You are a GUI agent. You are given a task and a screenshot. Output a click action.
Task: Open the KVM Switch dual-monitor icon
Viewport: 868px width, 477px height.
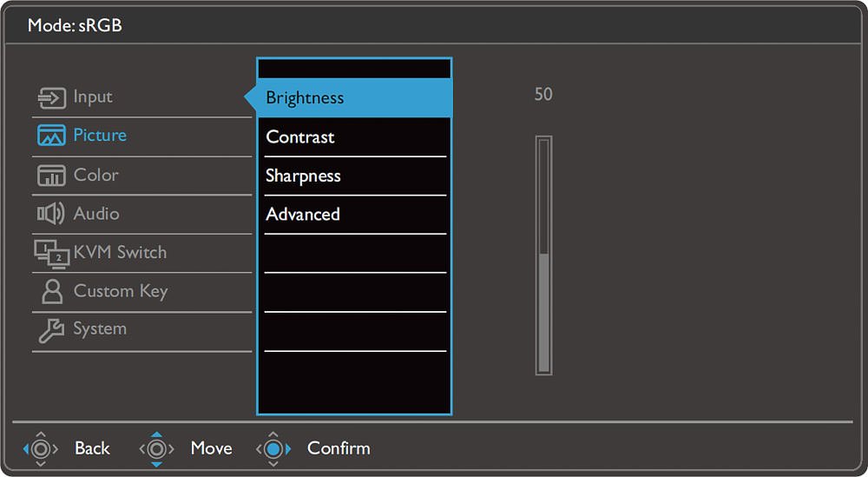click(52, 254)
